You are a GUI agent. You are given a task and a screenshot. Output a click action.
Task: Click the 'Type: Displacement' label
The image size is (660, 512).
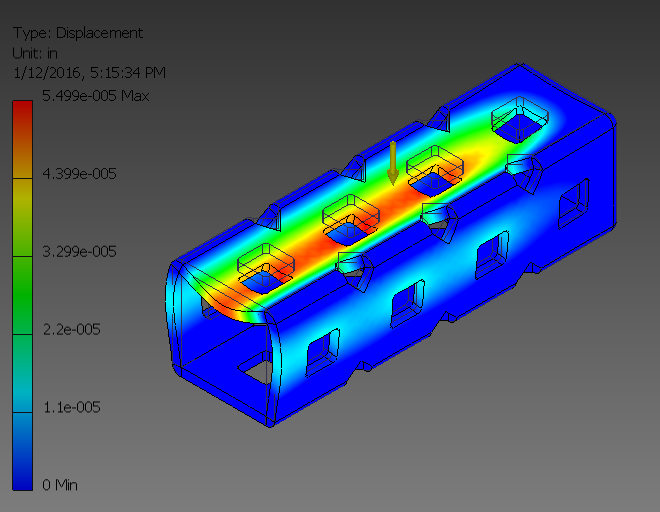click(78, 33)
